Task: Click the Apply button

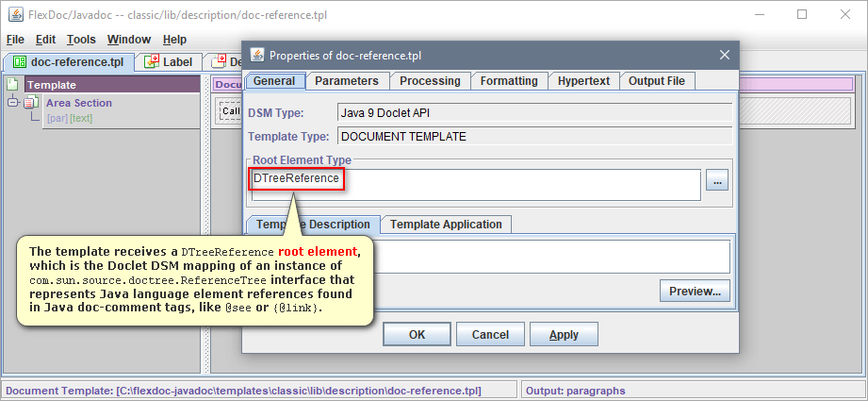Action: [x=564, y=335]
